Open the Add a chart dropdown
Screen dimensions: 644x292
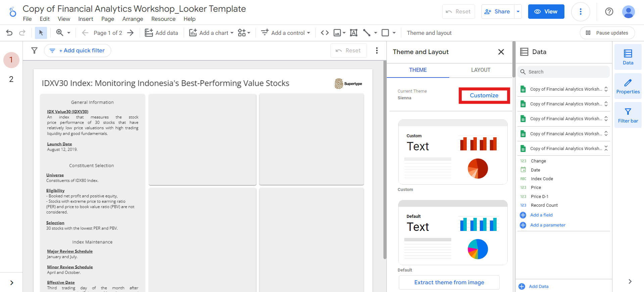click(211, 33)
